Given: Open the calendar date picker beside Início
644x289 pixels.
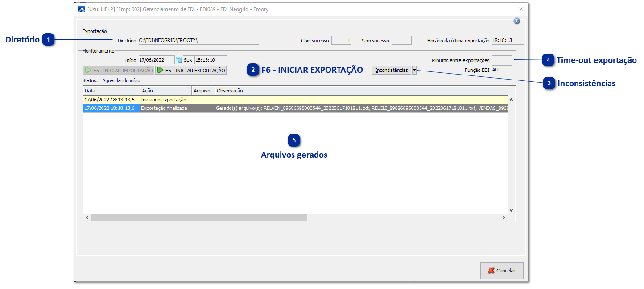Looking at the screenshot, I should click(178, 59).
